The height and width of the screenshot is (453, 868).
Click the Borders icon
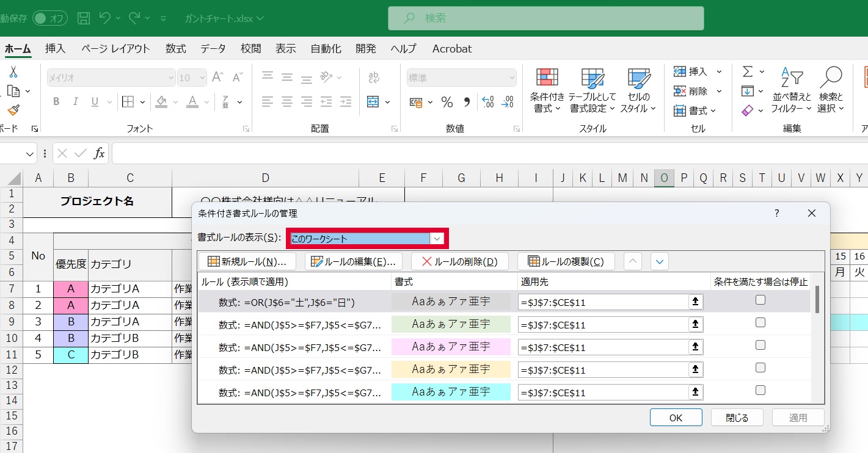point(128,101)
